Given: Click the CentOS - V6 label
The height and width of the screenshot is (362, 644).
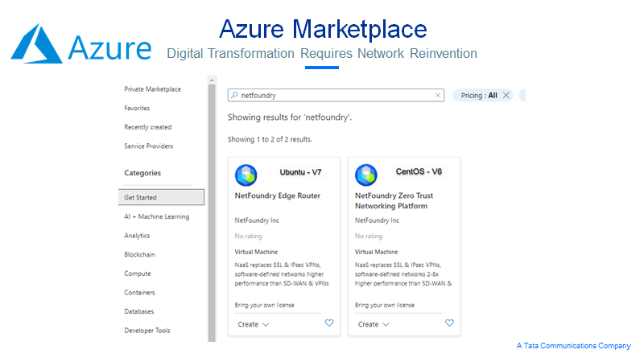Looking at the screenshot, I should pyautogui.click(x=419, y=171).
